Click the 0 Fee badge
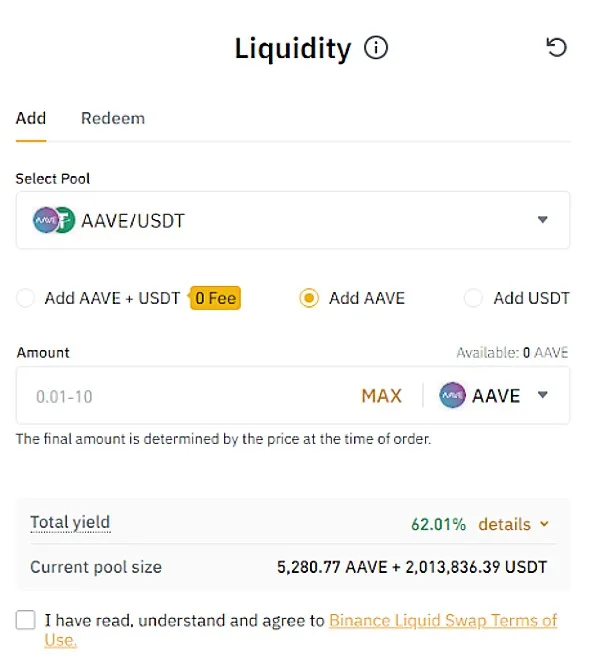Viewport: 600px width, 659px height. (x=216, y=298)
